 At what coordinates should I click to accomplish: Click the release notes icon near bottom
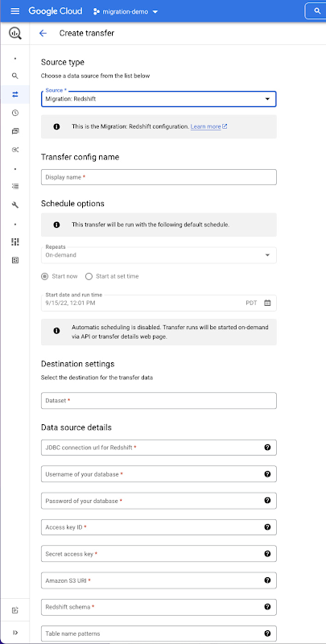[15, 610]
